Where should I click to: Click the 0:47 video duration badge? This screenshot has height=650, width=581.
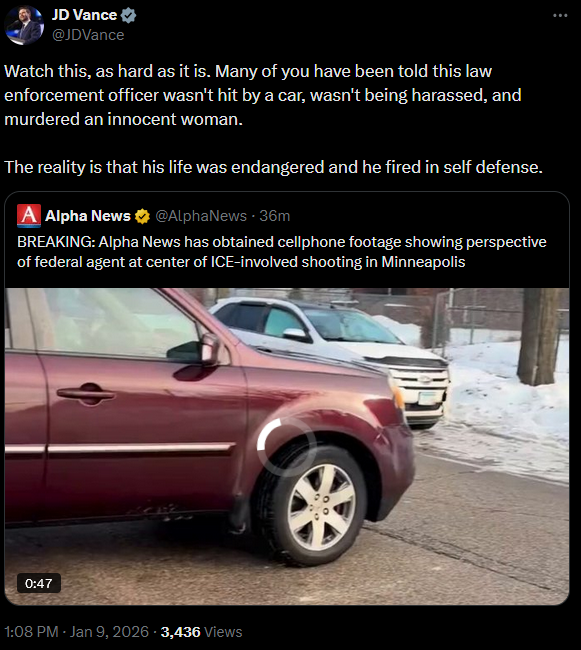click(x=39, y=583)
